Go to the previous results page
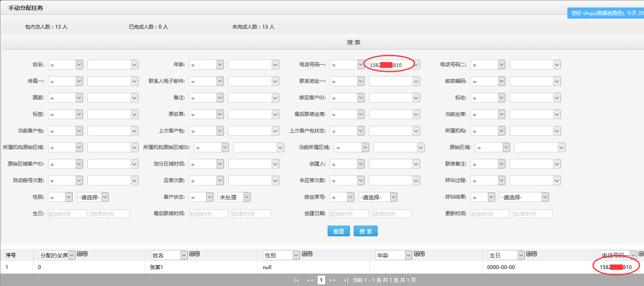The image size is (644, 286). pos(310,280)
